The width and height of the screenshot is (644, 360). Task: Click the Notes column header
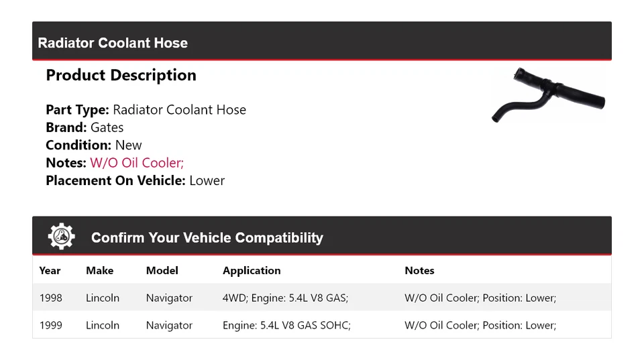(x=419, y=271)
